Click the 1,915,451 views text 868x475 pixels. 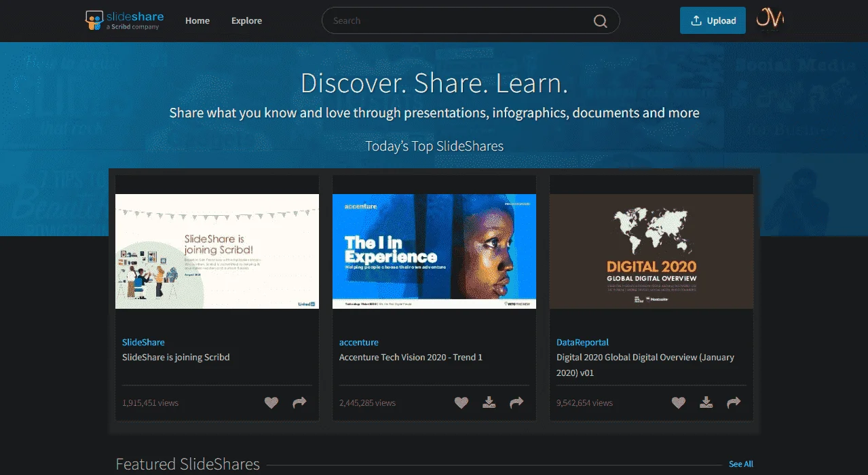150,402
